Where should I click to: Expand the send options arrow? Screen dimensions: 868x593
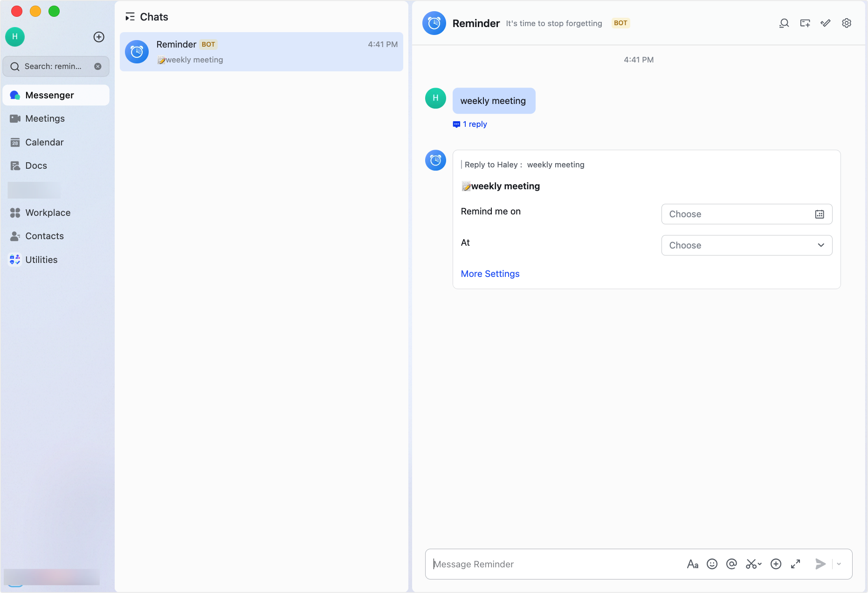point(839,564)
